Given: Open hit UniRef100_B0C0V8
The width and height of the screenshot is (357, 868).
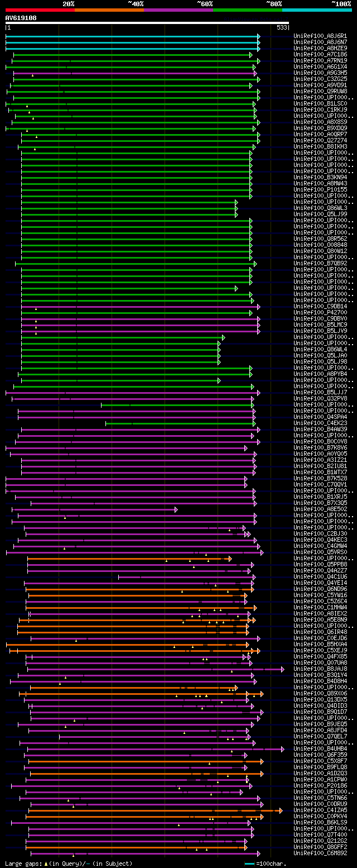Looking at the screenshot, I should pyautogui.click(x=320, y=442).
